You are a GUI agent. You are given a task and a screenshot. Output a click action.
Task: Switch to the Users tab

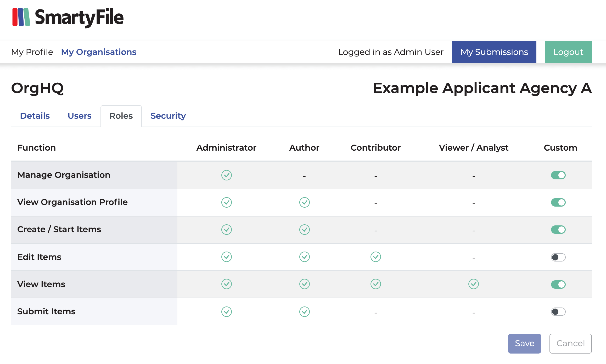(x=79, y=116)
